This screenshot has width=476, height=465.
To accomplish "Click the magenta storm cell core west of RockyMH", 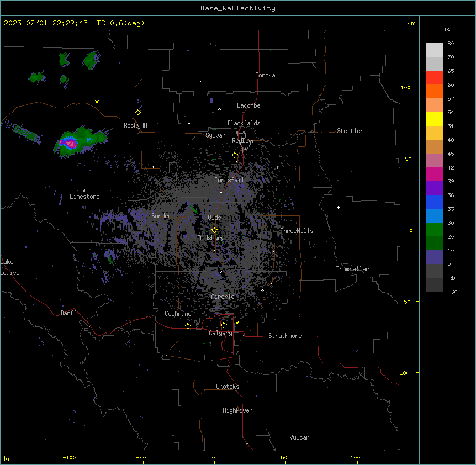I will pyautogui.click(x=70, y=143).
